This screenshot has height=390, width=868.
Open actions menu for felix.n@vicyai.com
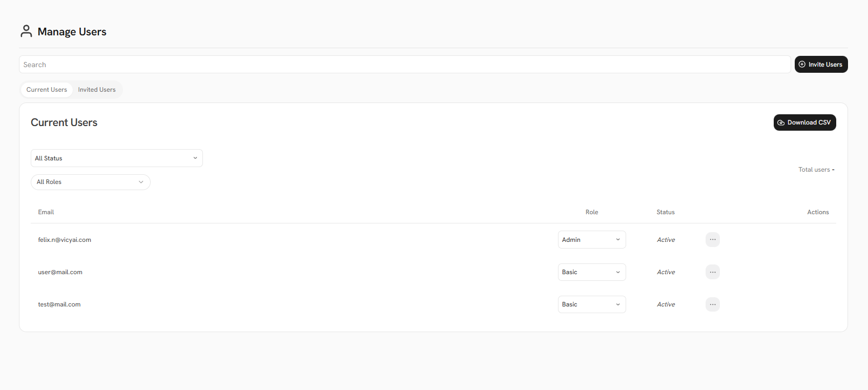[712, 240]
